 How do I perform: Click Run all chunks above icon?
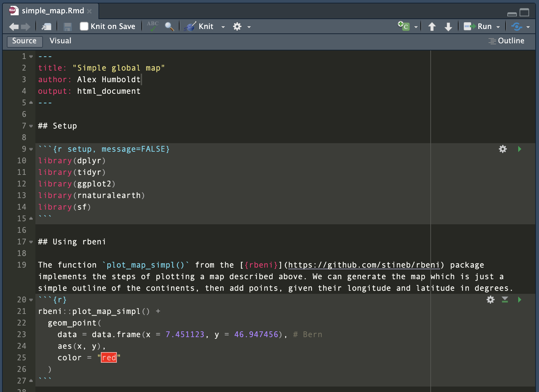click(x=505, y=300)
